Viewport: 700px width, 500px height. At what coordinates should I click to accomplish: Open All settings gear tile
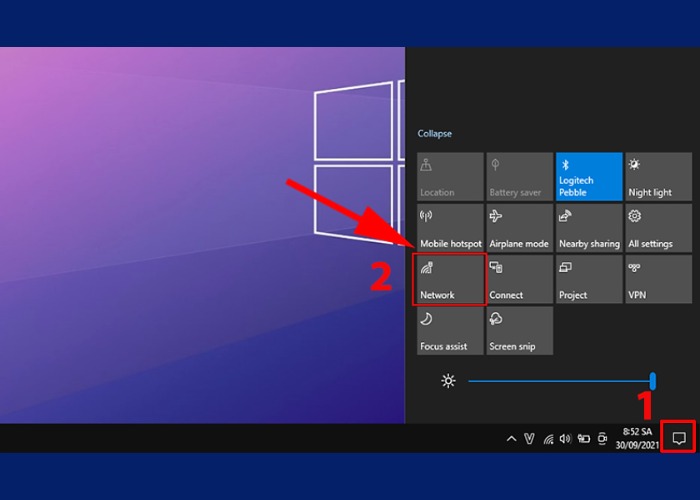tap(657, 228)
